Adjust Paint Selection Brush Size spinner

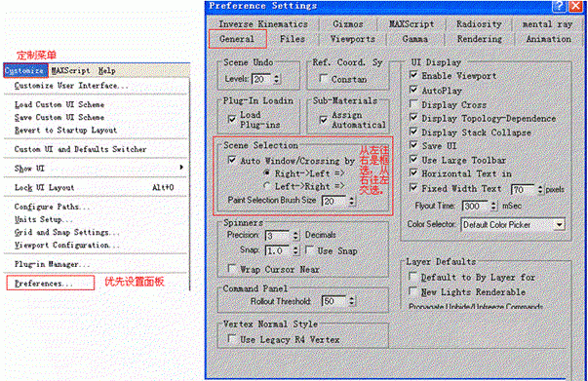(351, 201)
